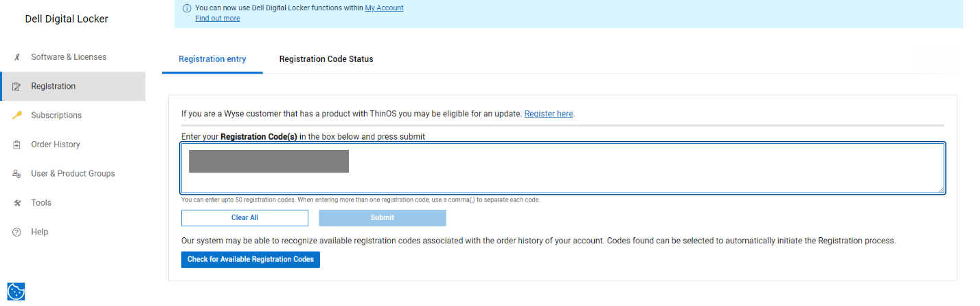The image size is (980, 306).
Task: Click the Find out more link
Action: click(x=218, y=19)
